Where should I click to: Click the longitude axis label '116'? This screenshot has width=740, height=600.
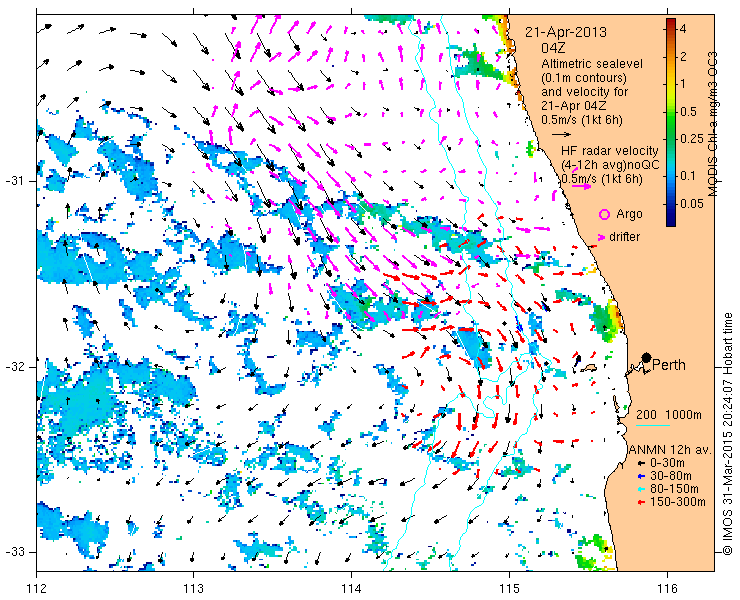click(667, 589)
